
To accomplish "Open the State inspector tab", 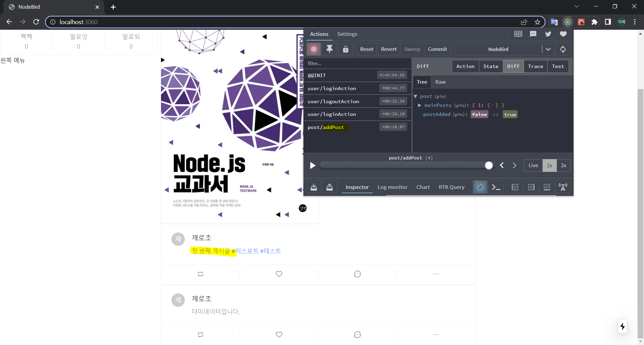I will [491, 66].
